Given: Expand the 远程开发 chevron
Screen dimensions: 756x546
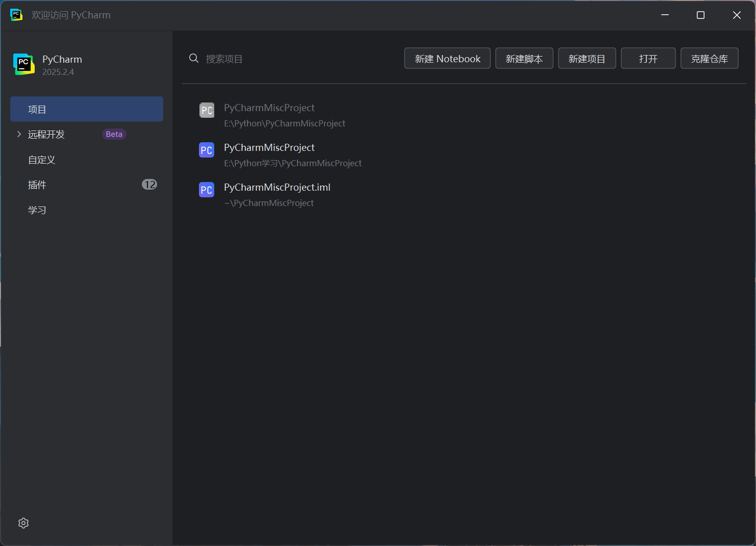Looking at the screenshot, I should 19,134.
